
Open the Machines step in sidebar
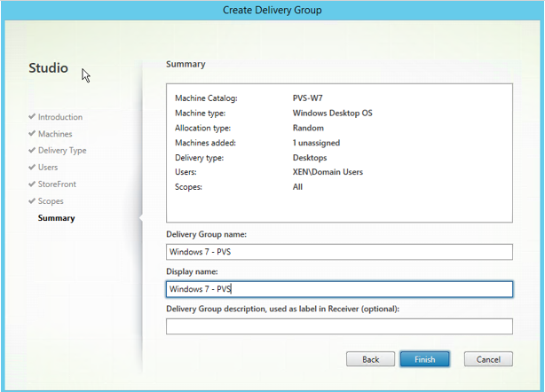pyautogui.click(x=55, y=134)
